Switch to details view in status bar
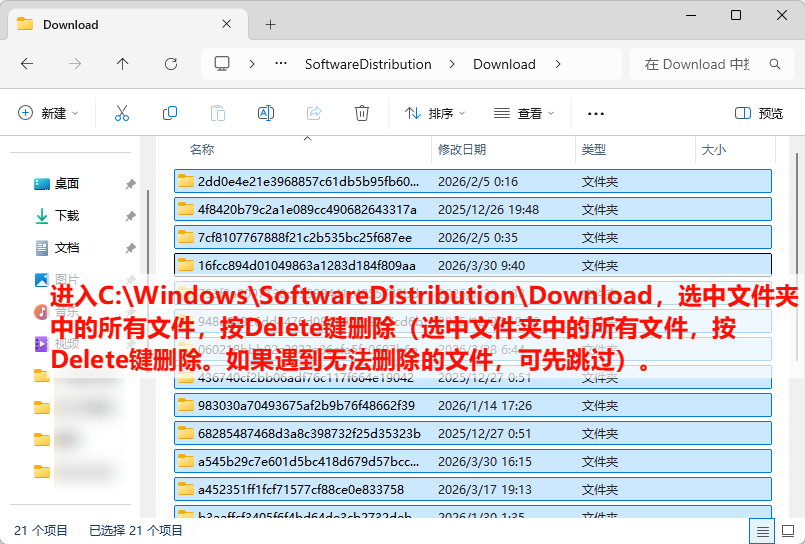 point(762,531)
